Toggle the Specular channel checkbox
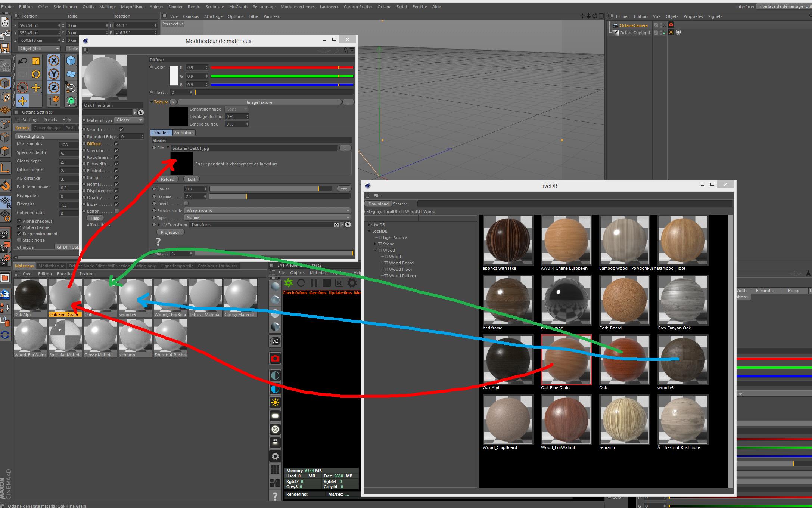 coord(116,151)
